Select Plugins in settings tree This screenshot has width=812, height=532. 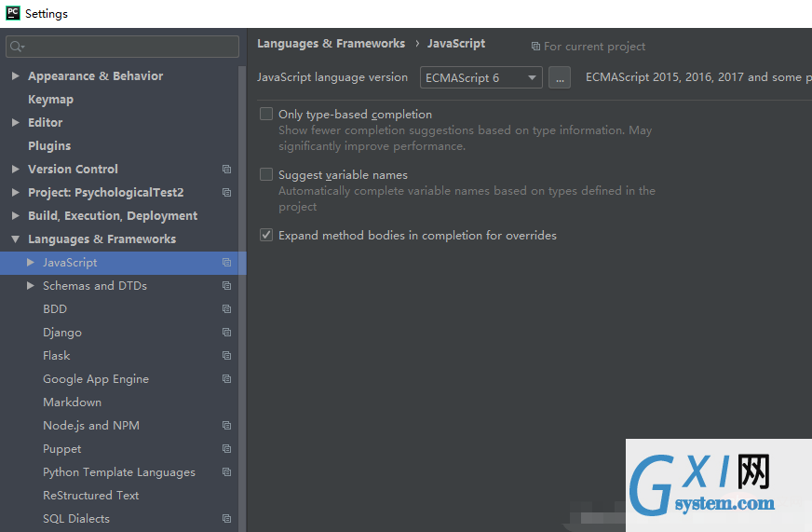[49, 146]
